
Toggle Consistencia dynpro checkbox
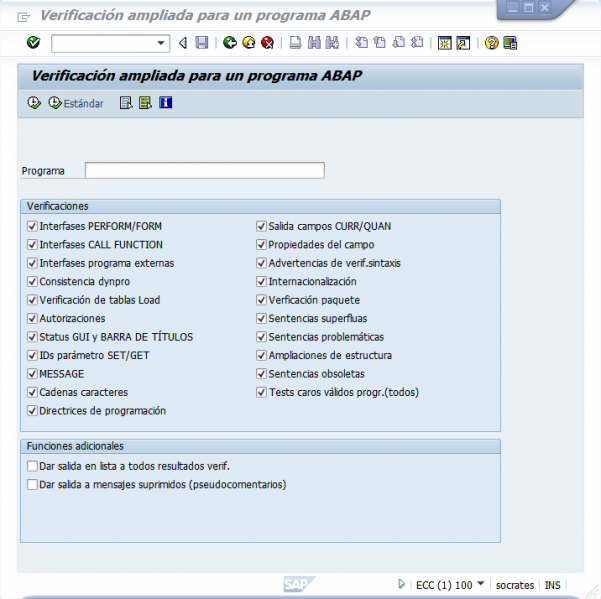click(x=32, y=282)
